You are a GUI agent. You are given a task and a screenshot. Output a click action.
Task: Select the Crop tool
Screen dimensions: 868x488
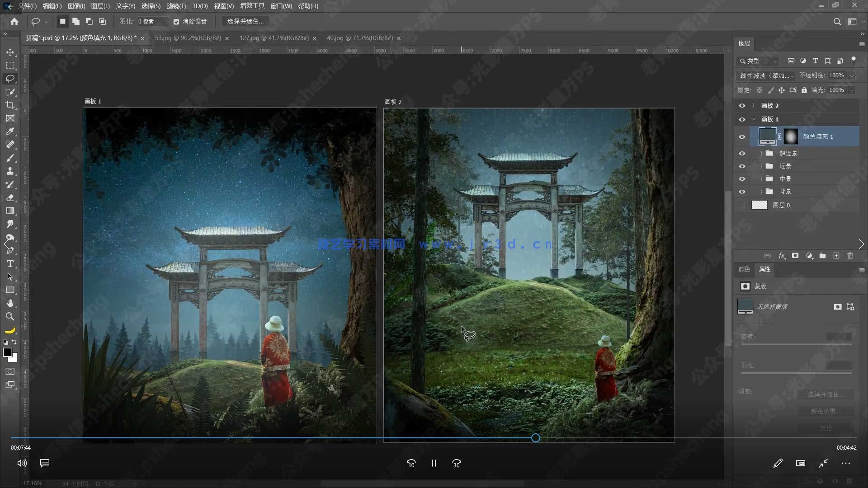(10, 105)
